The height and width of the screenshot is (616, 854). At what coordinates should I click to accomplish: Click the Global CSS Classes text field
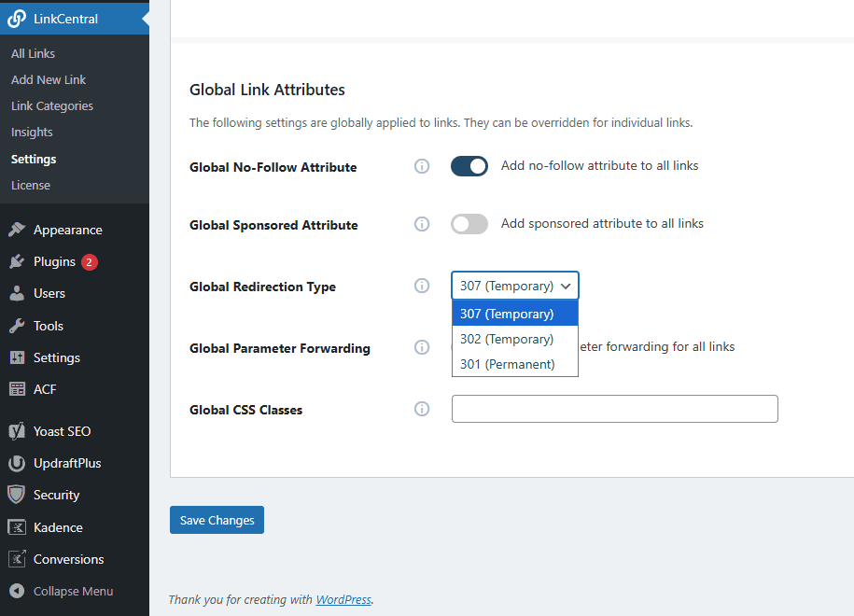[x=614, y=409]
